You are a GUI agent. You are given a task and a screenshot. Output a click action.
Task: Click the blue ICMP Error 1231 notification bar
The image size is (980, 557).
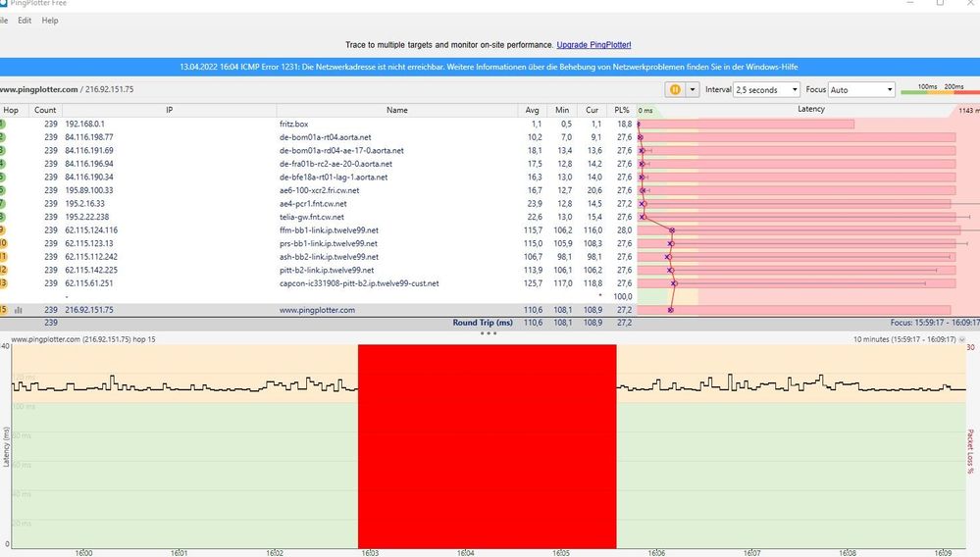[490, 67]
